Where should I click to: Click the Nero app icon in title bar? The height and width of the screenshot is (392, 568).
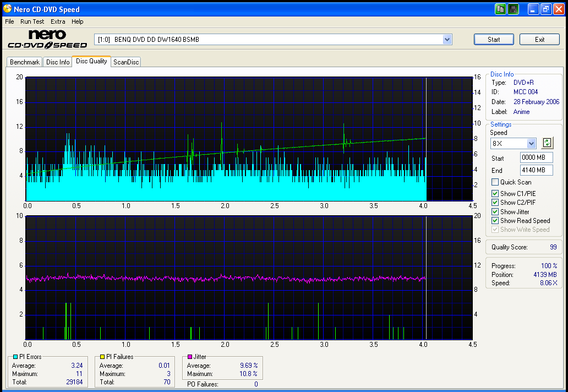pyautogui.click(x=7, y=9)
